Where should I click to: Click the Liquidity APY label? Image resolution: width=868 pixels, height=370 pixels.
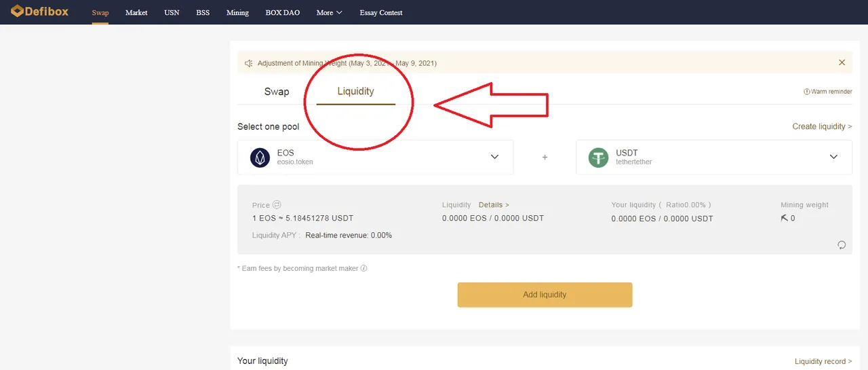(276, 236)
